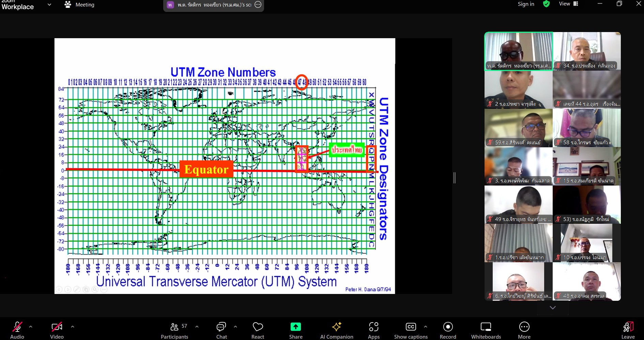Select video tile 58 ร.อ.ไกรษร
The height and width of the screenshot is (340, 644).
pos(587,128)
